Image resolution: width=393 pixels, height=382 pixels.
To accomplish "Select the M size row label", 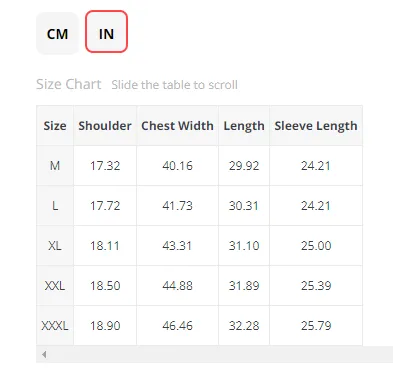I will (55, 166).
